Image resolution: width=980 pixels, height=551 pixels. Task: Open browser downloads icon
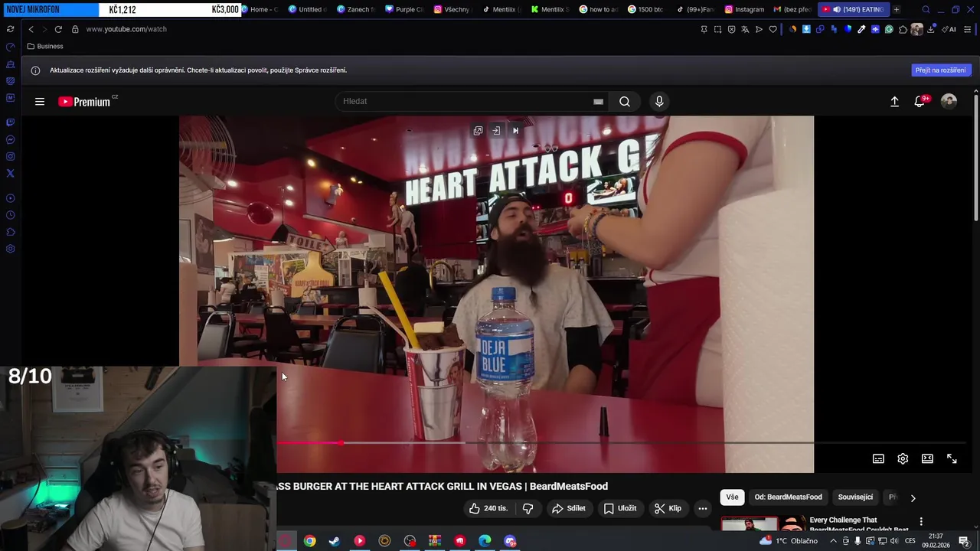(x=930, y=29)
